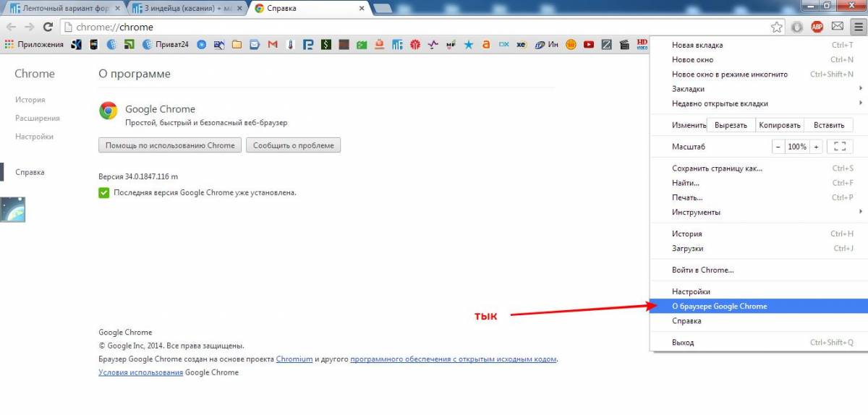The width and height of the screenshot is (868, 415).
Task: Click the space thumbnail at left edge
Action: point(12,209)
